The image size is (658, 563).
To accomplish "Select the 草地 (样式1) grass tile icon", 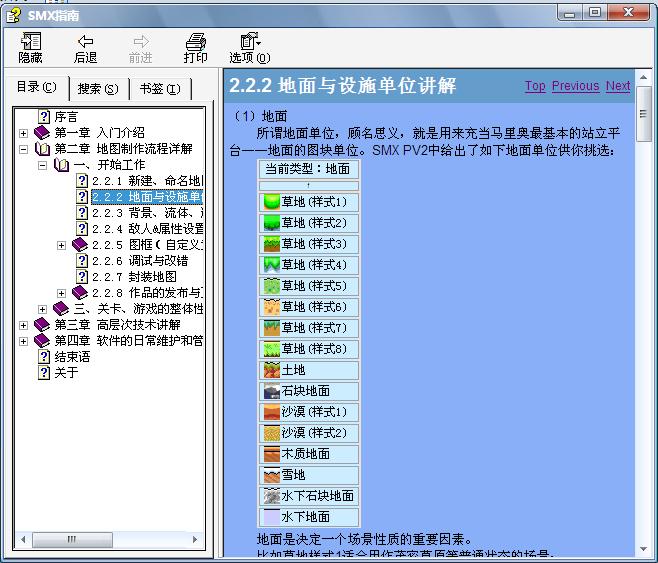I will tap(272, 202).
